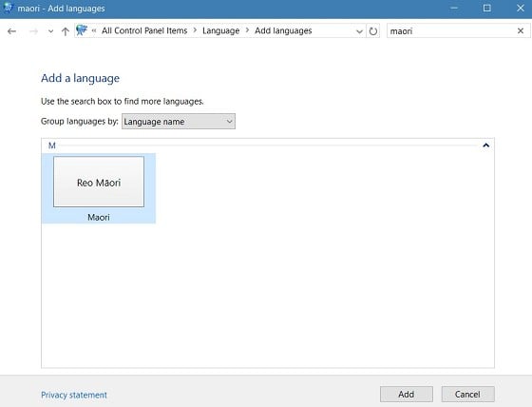Screen dimensions: 532x407
Task: Collapse the M language group
Action: pyautogui.click(x=485, y=145)
